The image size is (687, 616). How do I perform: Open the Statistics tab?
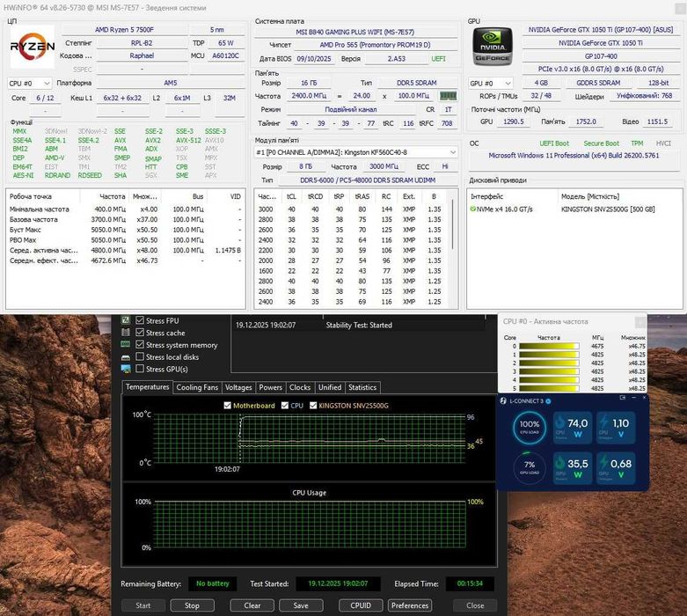coord(362,387)
